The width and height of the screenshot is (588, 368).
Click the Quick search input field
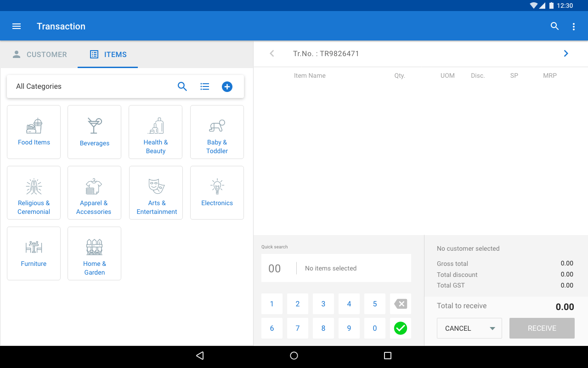(336, 268)
